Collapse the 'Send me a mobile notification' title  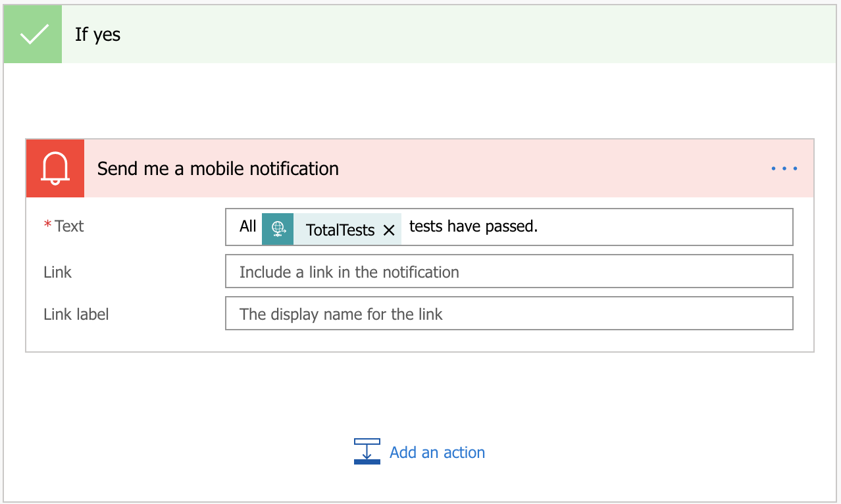pos(218,169)
